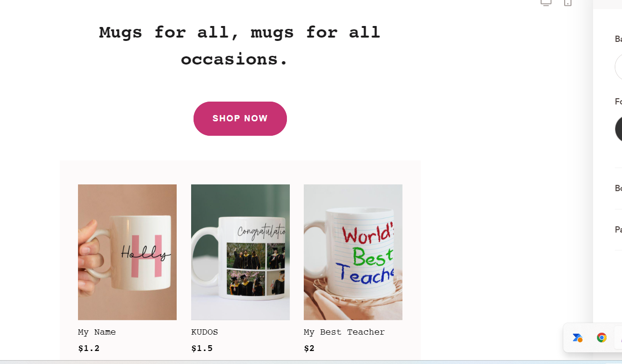Select the My Name product title
The width and height of the screenshot is (622, 364).
tap(97, 332)
